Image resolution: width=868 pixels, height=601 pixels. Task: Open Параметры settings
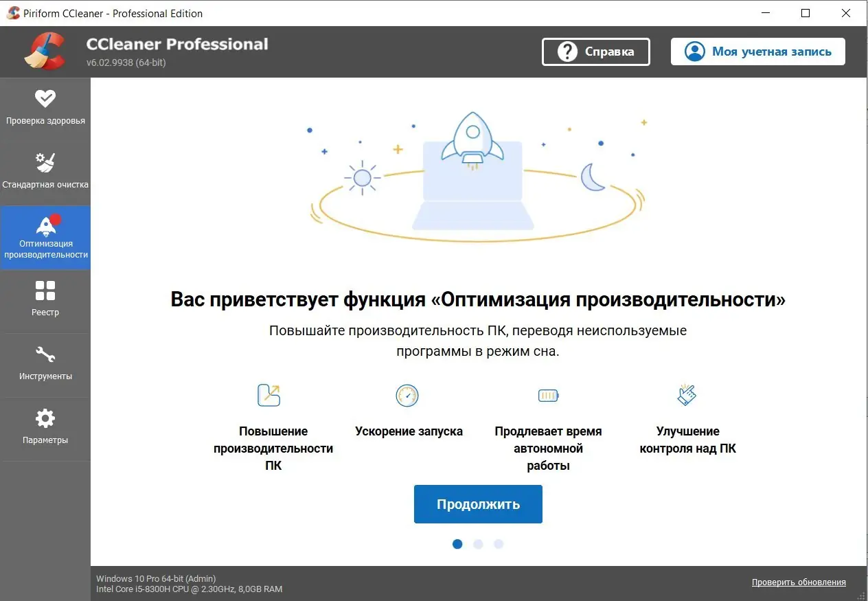pos(45,427)
